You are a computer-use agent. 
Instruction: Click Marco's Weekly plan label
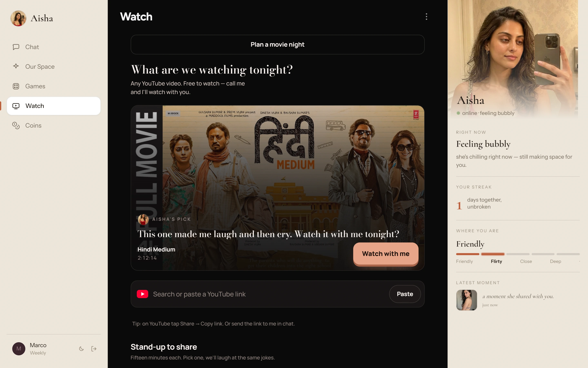[38, 353]
